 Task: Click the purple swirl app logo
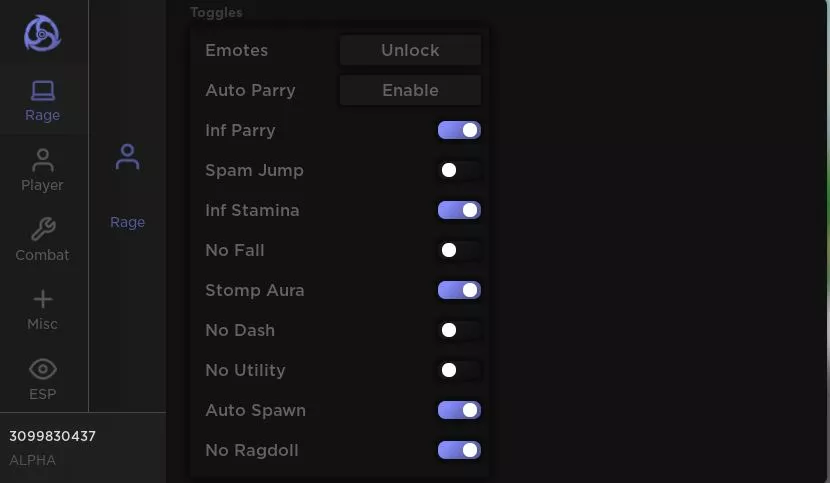(x=42, y=33)
